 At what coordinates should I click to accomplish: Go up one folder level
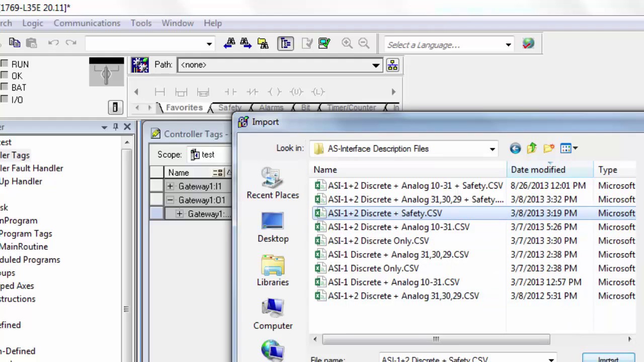[x=532, y=148]
